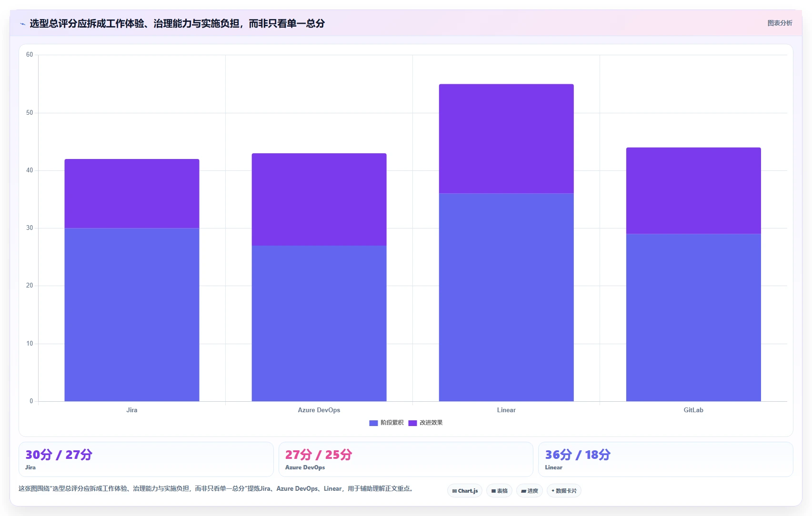
Task: Click the 10 y-axis tick label
Action: coord(30,344)
